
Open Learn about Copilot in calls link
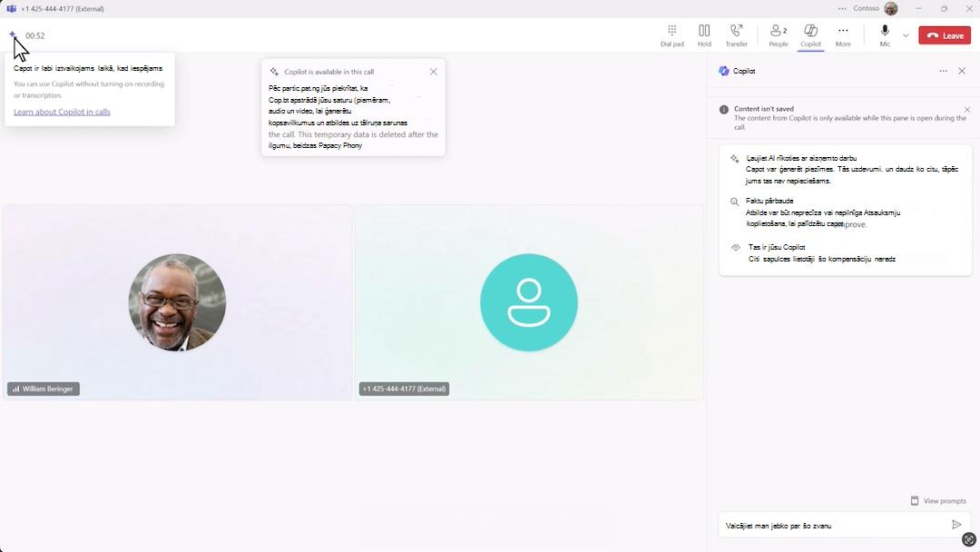(62, 112)
